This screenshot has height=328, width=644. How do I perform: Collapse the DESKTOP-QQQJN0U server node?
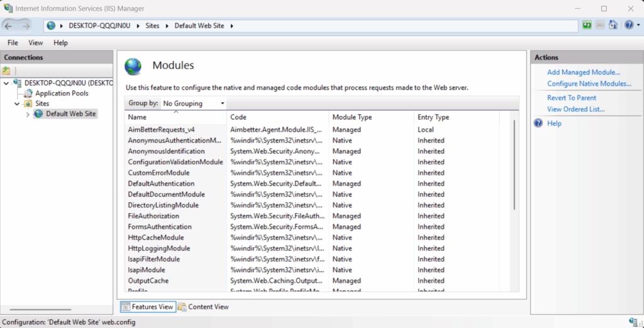pos(6,84)
